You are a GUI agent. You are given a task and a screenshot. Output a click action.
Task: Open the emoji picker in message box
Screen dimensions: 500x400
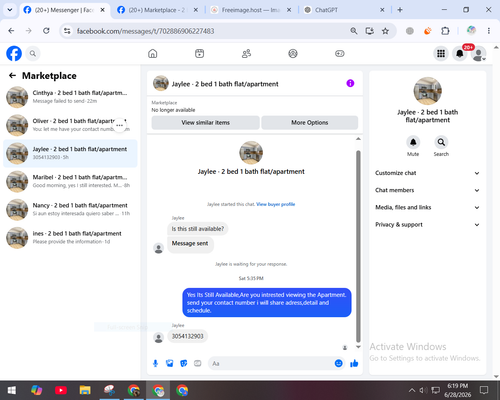338,363
